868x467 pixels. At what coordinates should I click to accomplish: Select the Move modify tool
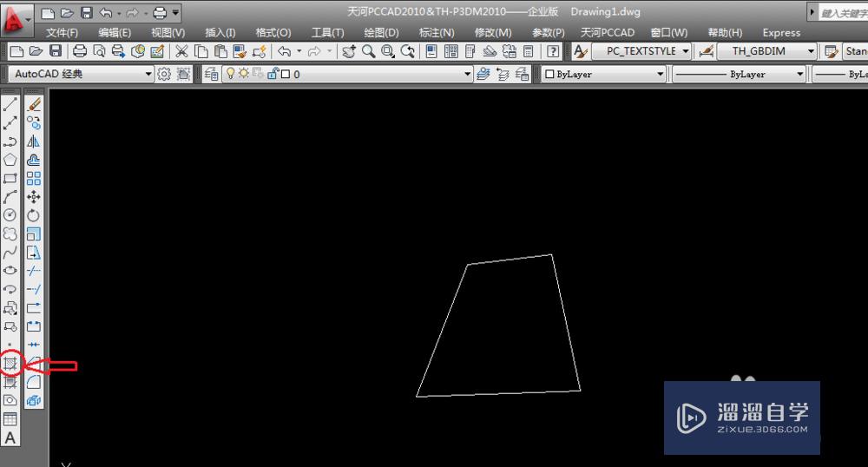click(34, 196)
